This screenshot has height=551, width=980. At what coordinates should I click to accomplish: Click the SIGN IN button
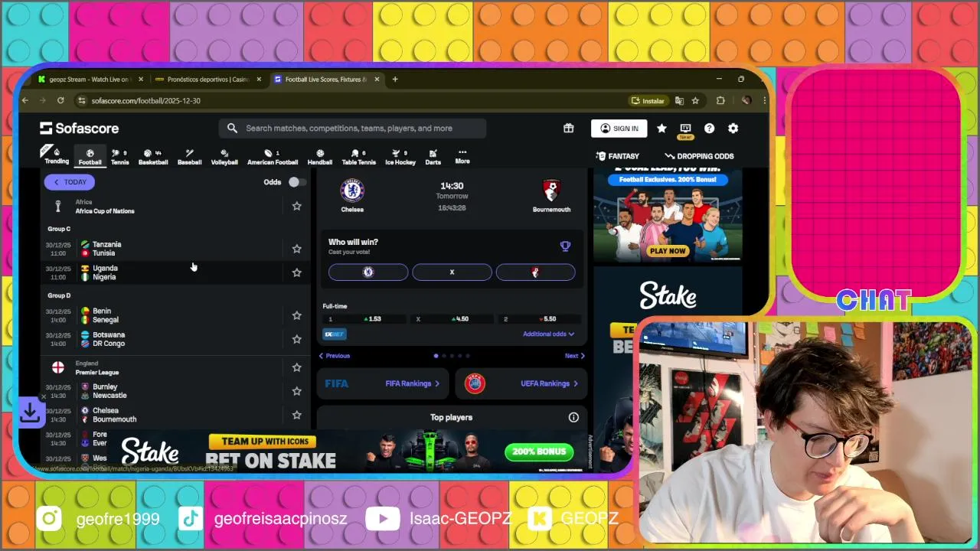[x=619, y=129]
